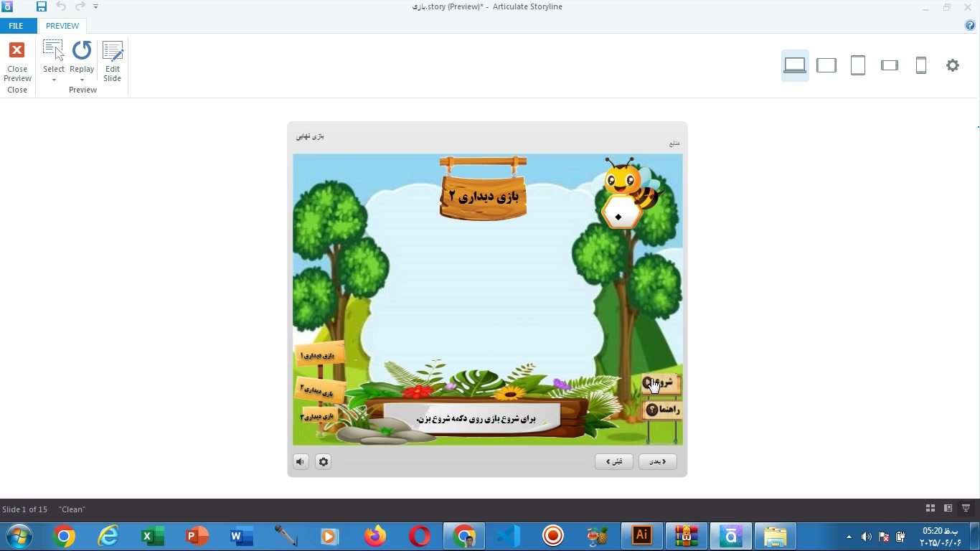
Task: Open Internet Explorer from the taskbar
Action: point(108,537)
